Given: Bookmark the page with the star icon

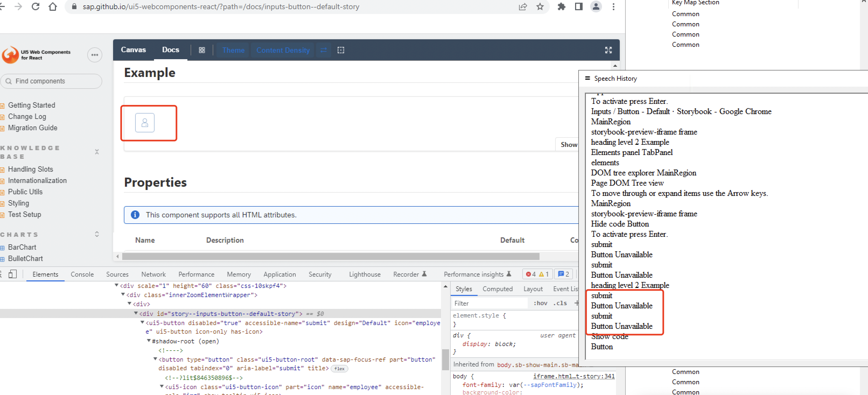Looking at the screenshot, I should click(540, 7).
